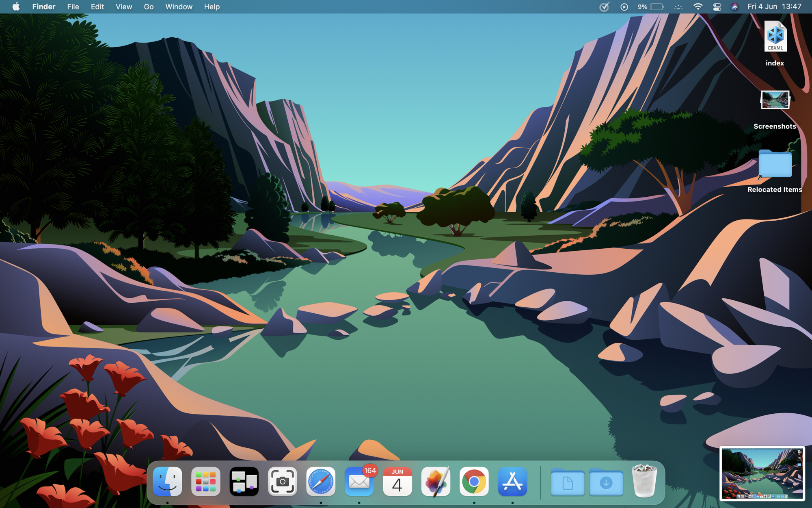Click the date and time clock
The width and height of the screenshot is (812, 508).
pos(774,7)
